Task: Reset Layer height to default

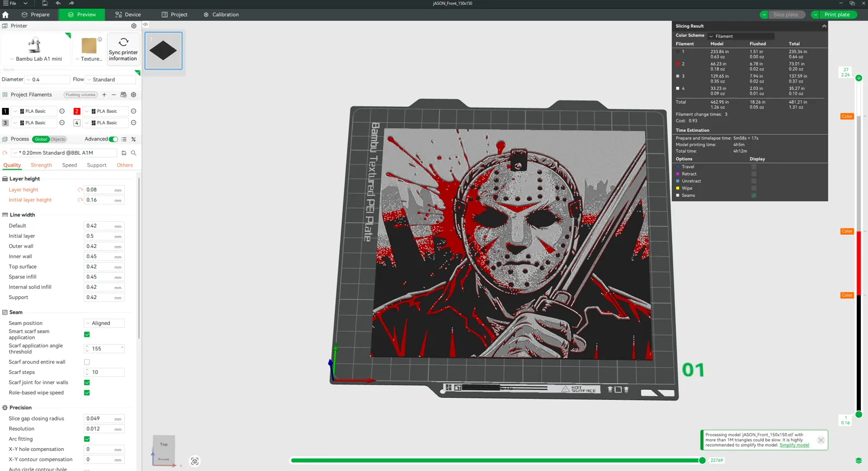Action: pyautogui.click(x=80, y=190)
